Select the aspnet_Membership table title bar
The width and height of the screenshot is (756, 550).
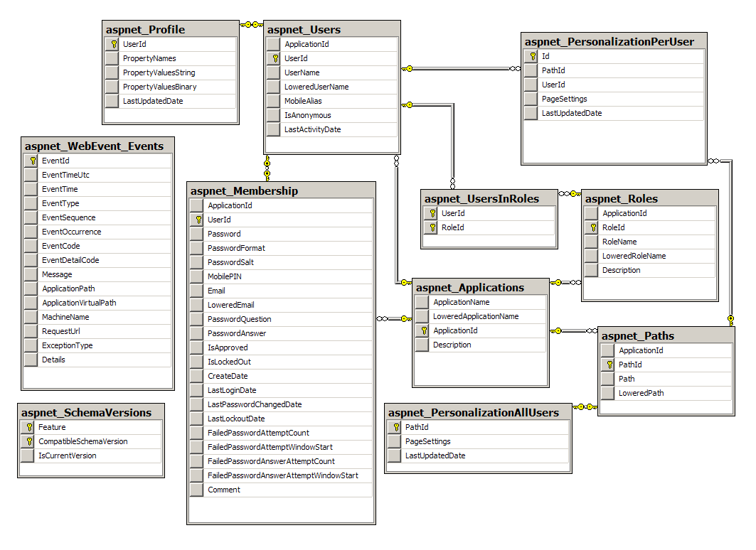(281, 190)
